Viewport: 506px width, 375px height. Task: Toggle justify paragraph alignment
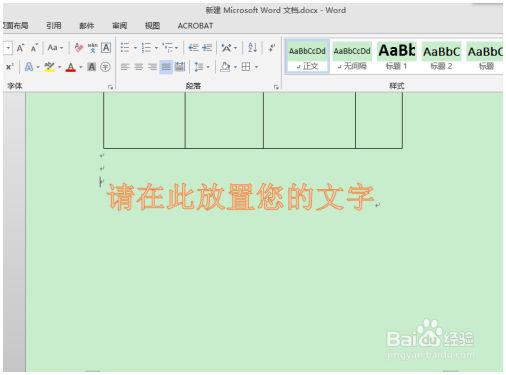[x=166, y=67]
